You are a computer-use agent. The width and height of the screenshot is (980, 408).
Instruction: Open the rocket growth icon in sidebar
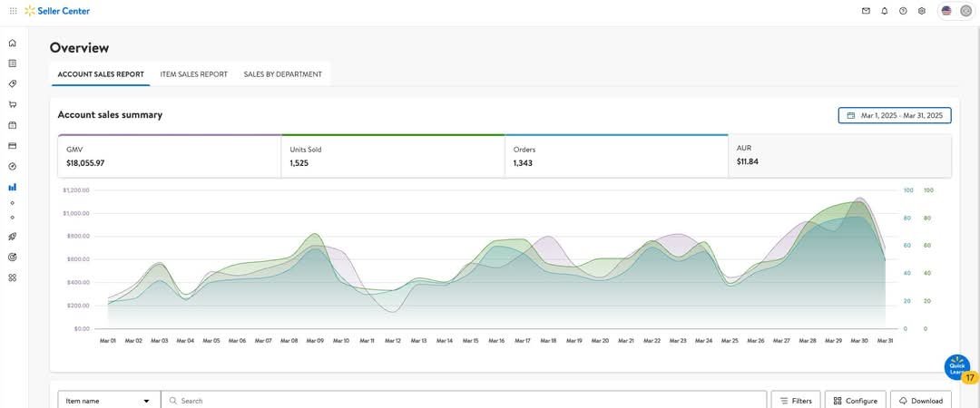pyautogui.click(x=13, y=237)
